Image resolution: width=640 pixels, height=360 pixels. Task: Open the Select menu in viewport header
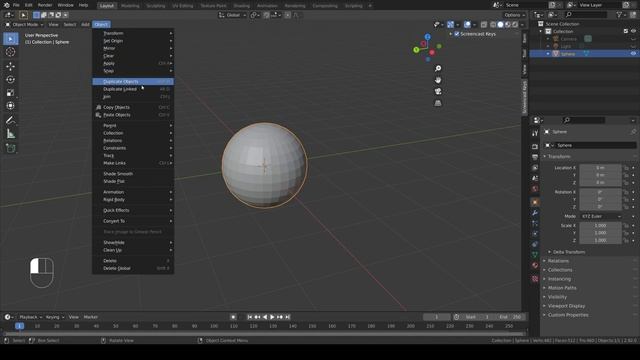(x=70, y=24)
